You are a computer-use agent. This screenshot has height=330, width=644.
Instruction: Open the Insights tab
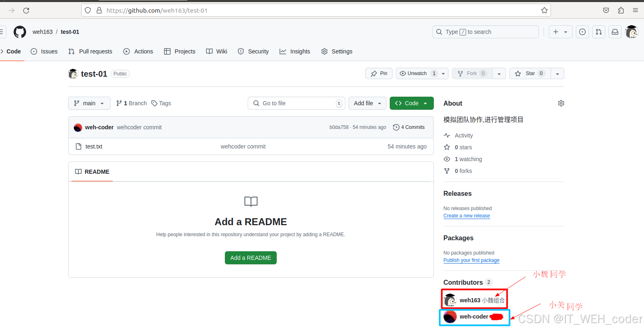[x=295, y=51]
